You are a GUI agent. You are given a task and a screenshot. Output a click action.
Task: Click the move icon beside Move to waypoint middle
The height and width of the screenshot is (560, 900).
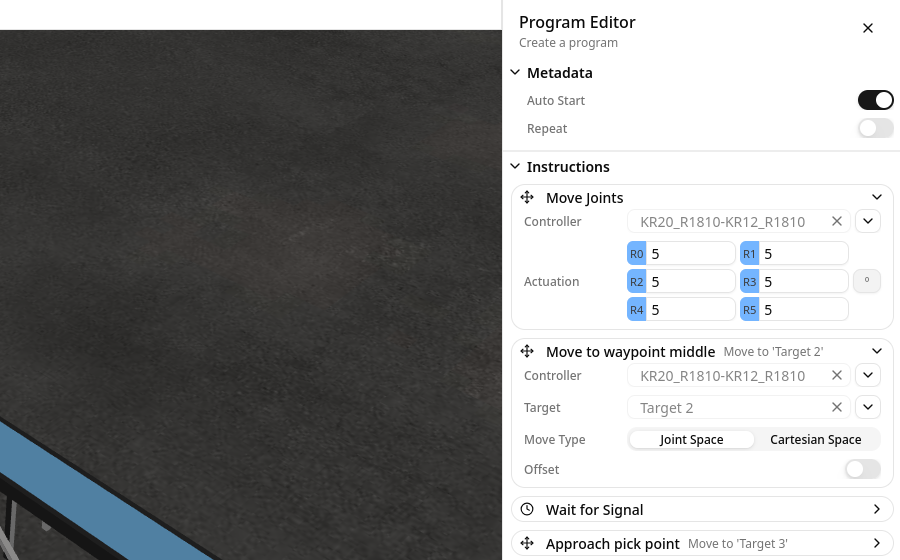(527, 352)
